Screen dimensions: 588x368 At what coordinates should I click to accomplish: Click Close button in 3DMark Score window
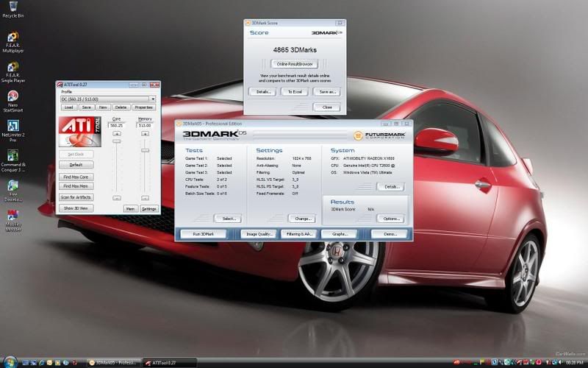coord(326,107)
